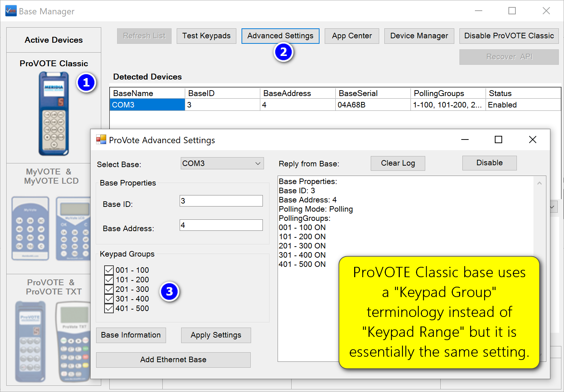This screenshot has width=564, height=392.
Task: Maximize the Base Manager window
Action: (512, 11)
